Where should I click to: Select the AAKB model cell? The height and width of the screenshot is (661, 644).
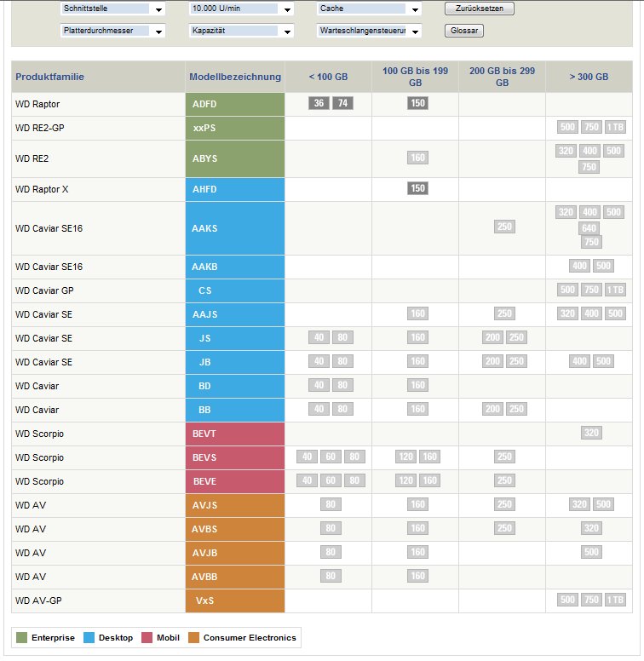[235, 267]
